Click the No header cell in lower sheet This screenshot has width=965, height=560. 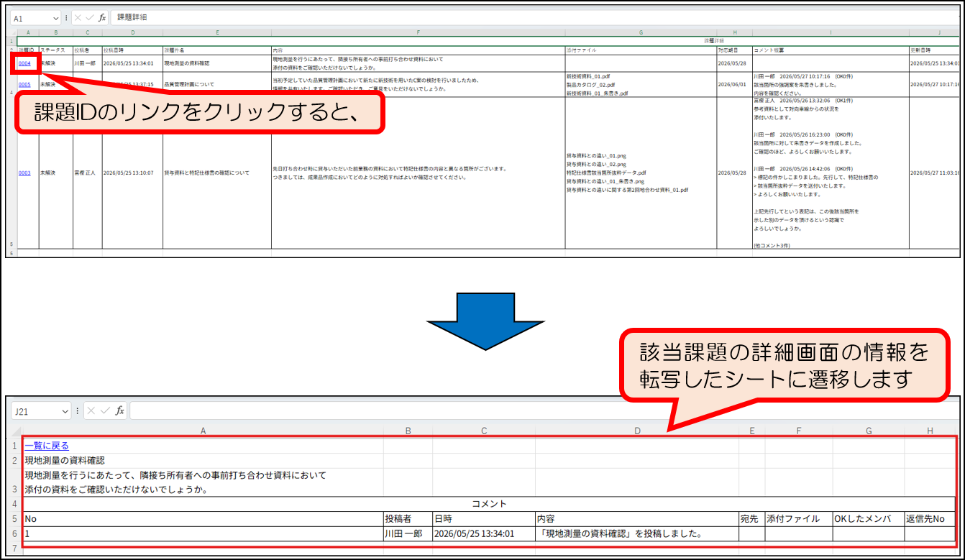pos(203,519)
